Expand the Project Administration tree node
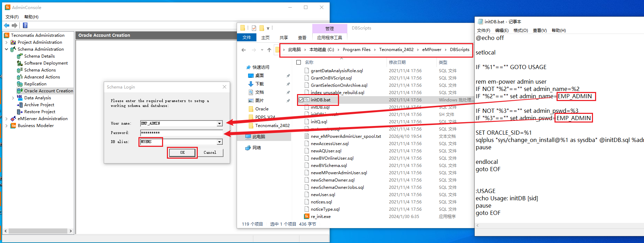Image resolution: width=644 pixels, height=243 pixels. (x=7, y=42)
